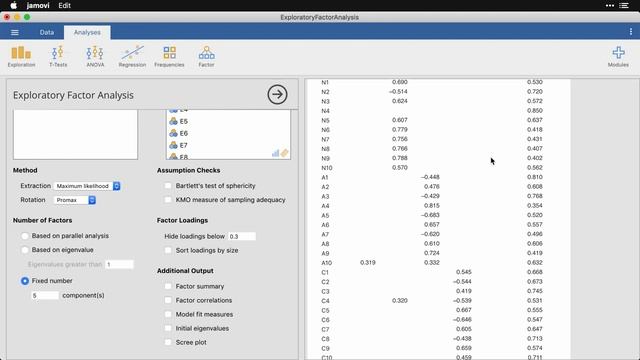
Task: Click the A1 uniqueness value 0.810
Action: (535, 177)
